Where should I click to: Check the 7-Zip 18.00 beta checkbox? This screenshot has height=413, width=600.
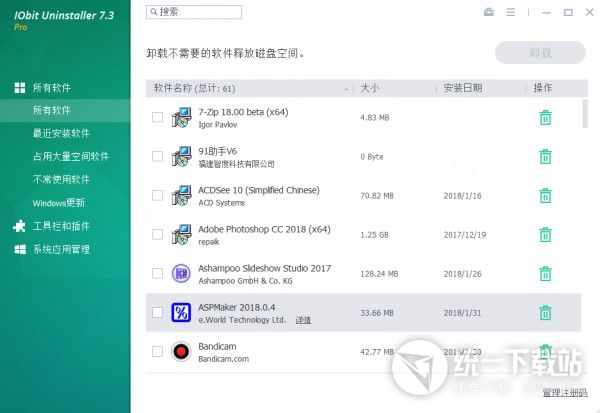(157, 117)
